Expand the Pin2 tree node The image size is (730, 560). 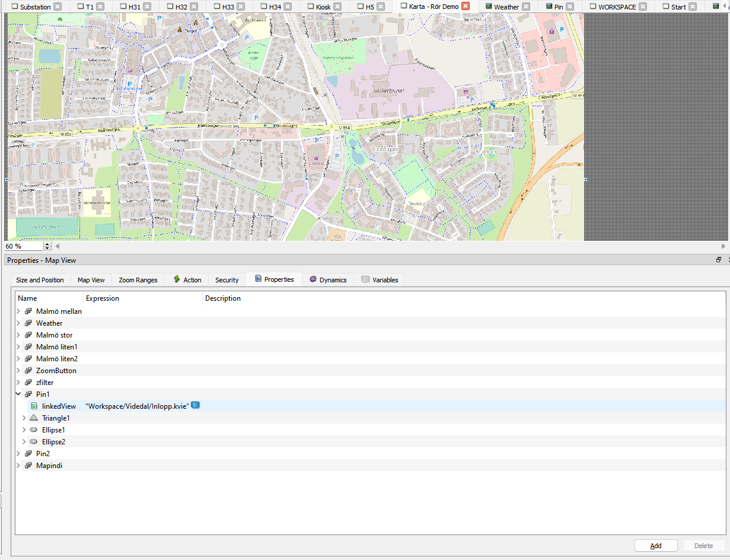[18, 454]
